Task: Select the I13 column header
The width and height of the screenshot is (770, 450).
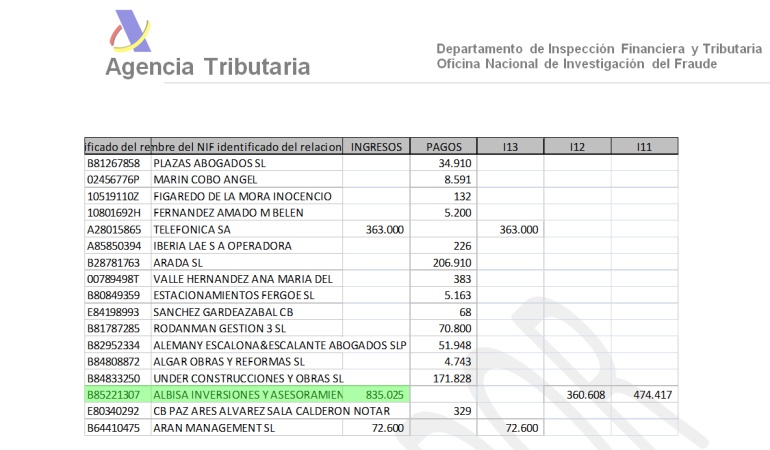Action: (510, 146)
